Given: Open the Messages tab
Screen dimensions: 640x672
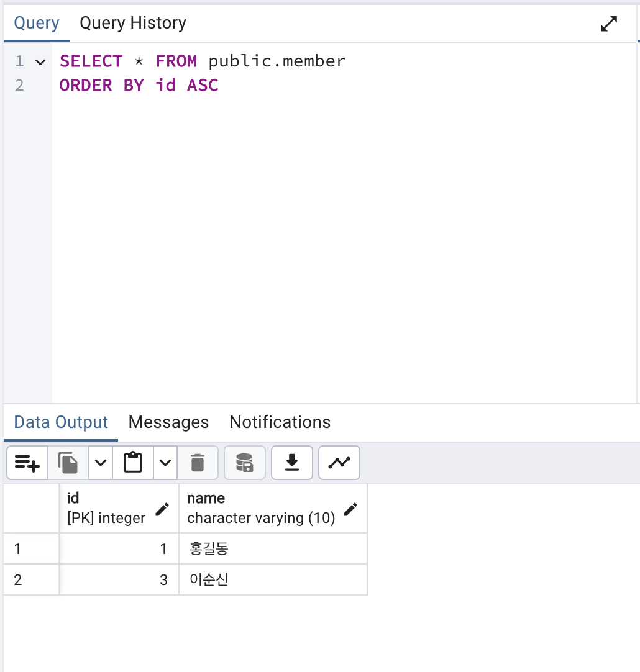Looking at the screenshot, I should click(x=168, y=422).
